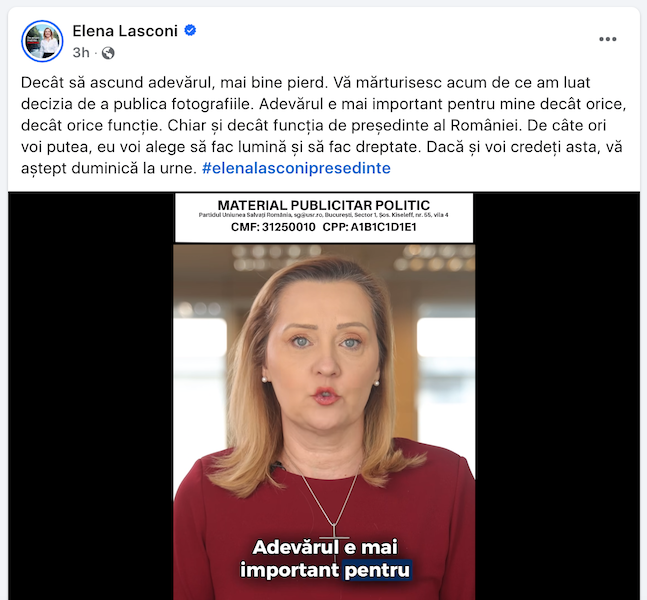Open the three-dot post options menu
The image size is (647, 600).
point(607,39)
